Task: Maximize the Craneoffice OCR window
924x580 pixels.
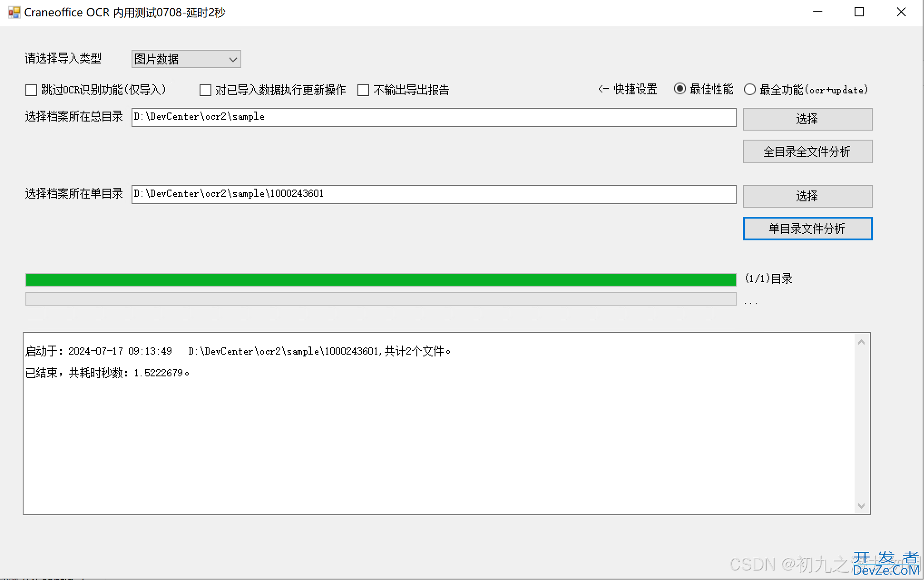Action: coord(859,12)
